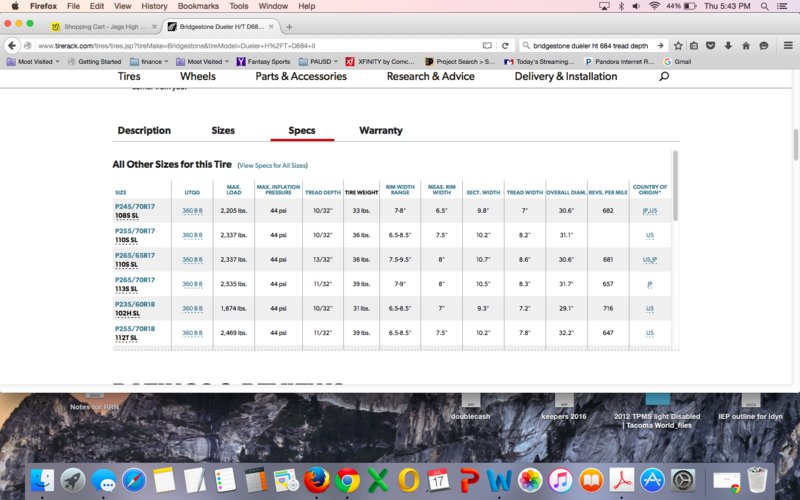800x500 pixels.
Task: Open Adobe Acrobat from the Dock
Action: click(x=621, y=480)
